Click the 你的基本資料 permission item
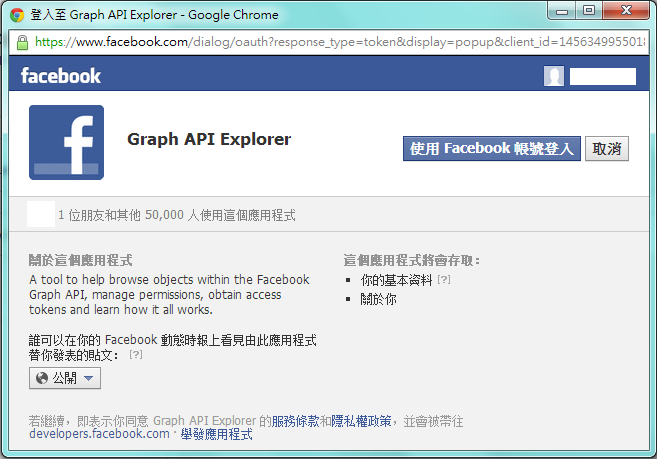Screen dimensions: 657x459 coord(396,280)
